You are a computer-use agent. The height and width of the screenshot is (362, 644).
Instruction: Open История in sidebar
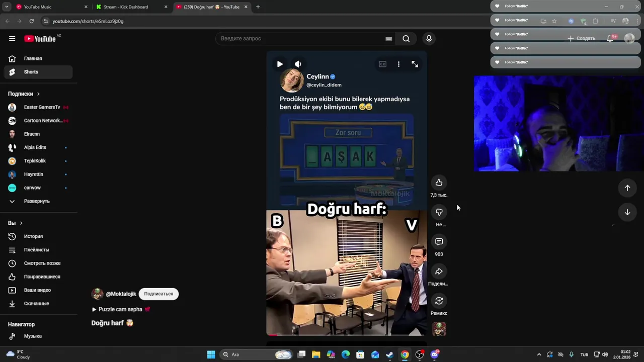(x=38, y=236)
